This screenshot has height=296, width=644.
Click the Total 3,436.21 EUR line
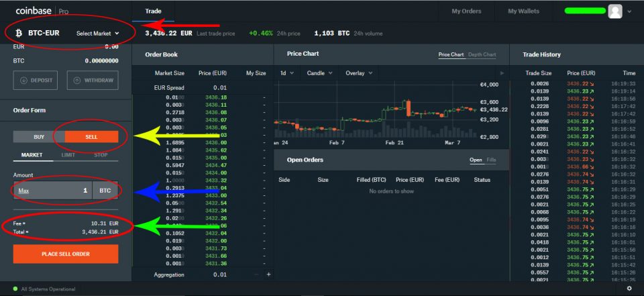pyautogui.click(x=66, y=232)
